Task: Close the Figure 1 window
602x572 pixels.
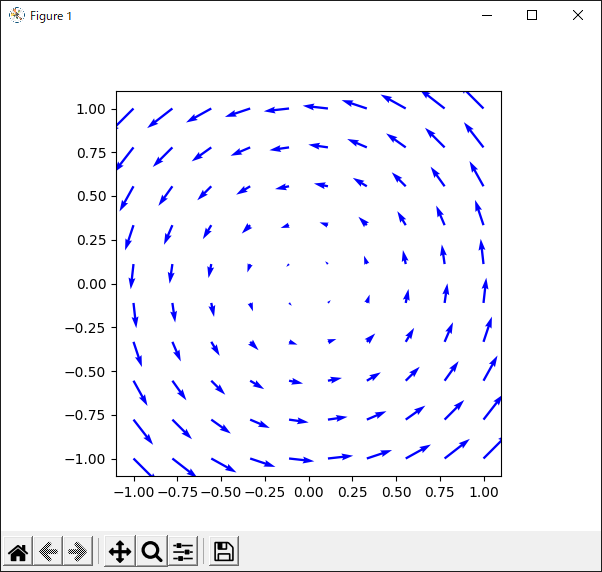Action: pyautogui.click(x=577, y=15)
